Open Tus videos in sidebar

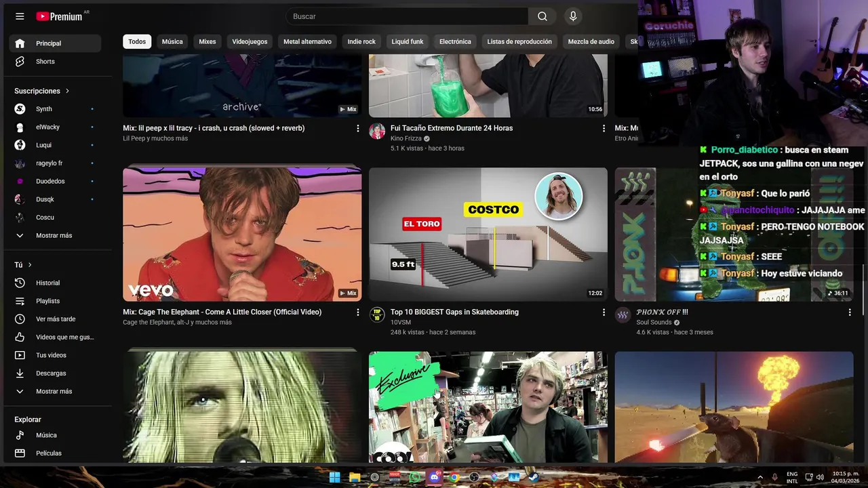pos(55,355)
